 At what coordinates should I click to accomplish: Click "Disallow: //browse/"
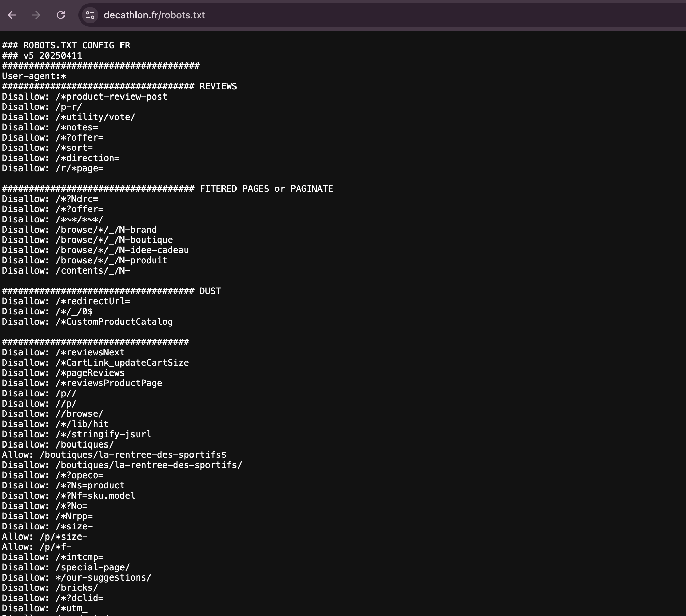[53, 414]
